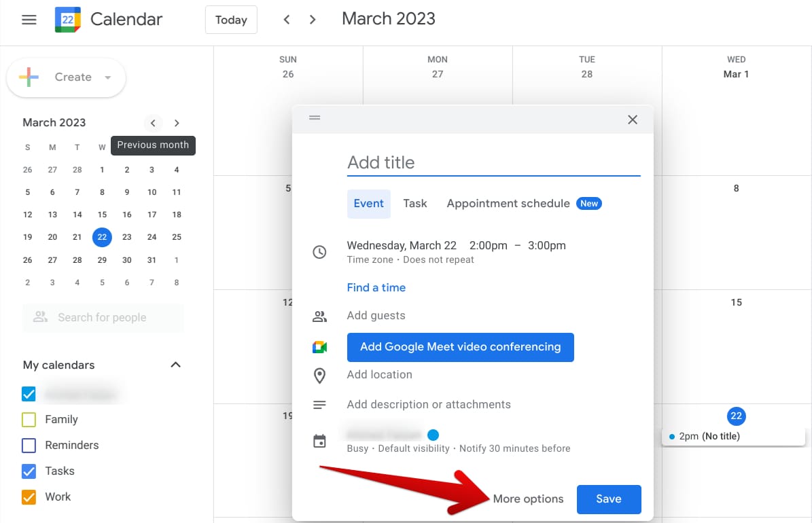Click the Today button

[x=231, y=20]
